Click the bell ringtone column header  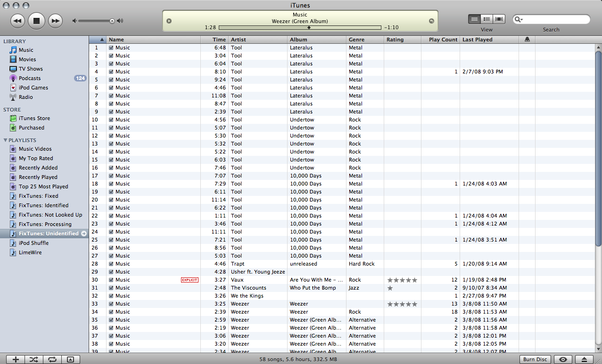coord(527,40)
